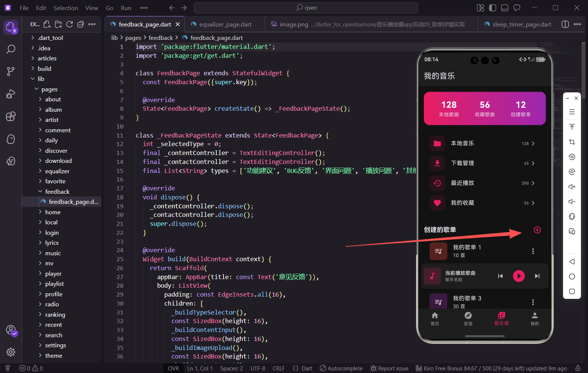Image resolution: width=588 pixels, height=373 pixels.
Task: Open the Search view in activity bar
Action: (11, 49)
